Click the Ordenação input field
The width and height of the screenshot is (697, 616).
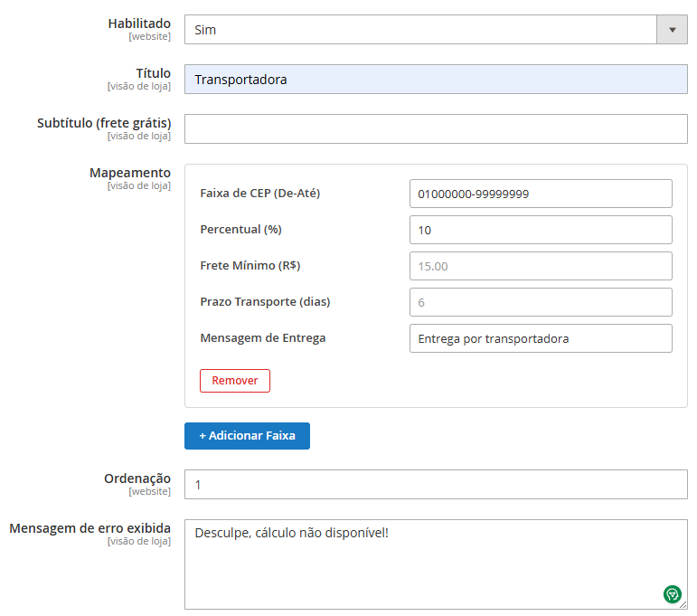(436, 485)
